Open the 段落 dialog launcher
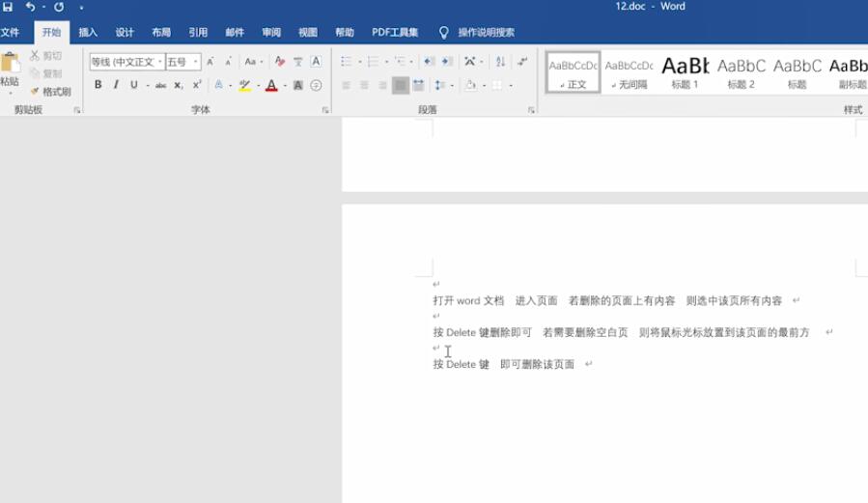This screenshot has width=868, height=503. pyautogui.click(x=531, y=110)
